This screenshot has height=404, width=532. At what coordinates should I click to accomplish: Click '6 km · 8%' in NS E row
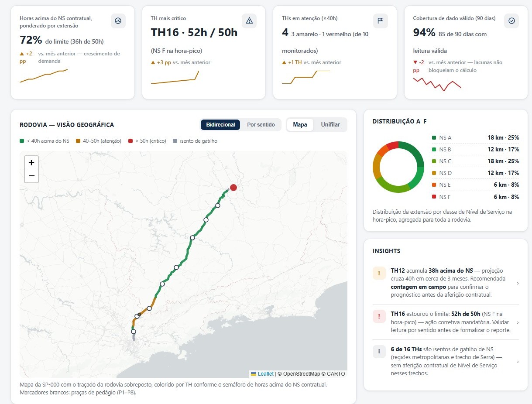(x=506, y=185)
